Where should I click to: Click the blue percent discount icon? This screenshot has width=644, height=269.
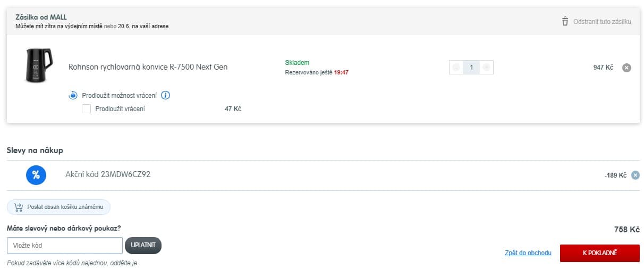coord(36,175)
